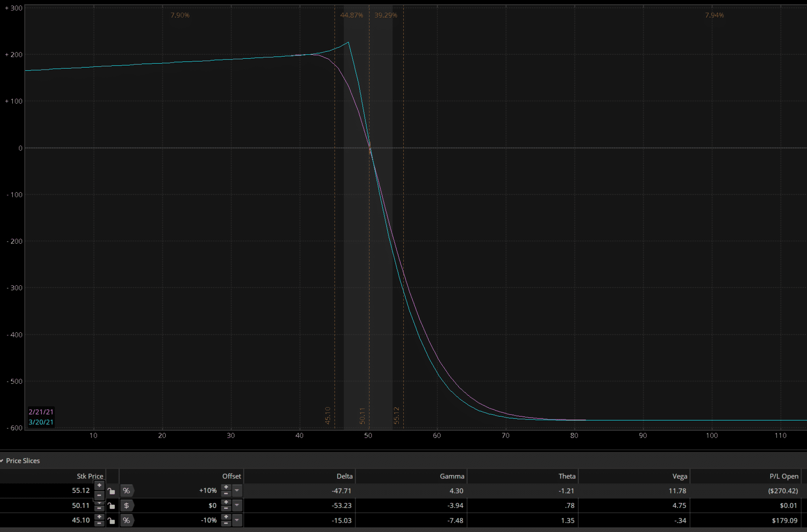
Task: Decrease stock price of 45.10 slice
Action: point(99,523)
